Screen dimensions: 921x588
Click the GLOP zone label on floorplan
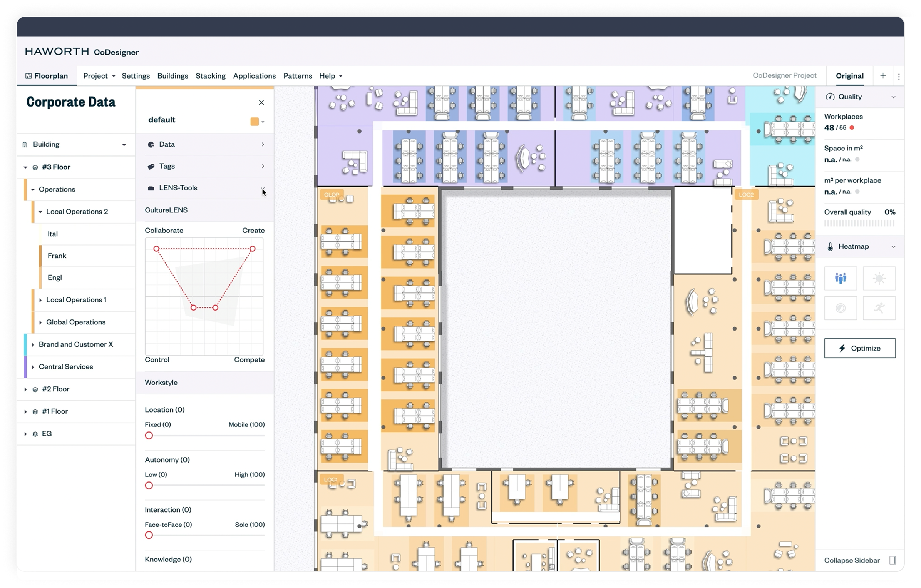click(x=332, y=195)
